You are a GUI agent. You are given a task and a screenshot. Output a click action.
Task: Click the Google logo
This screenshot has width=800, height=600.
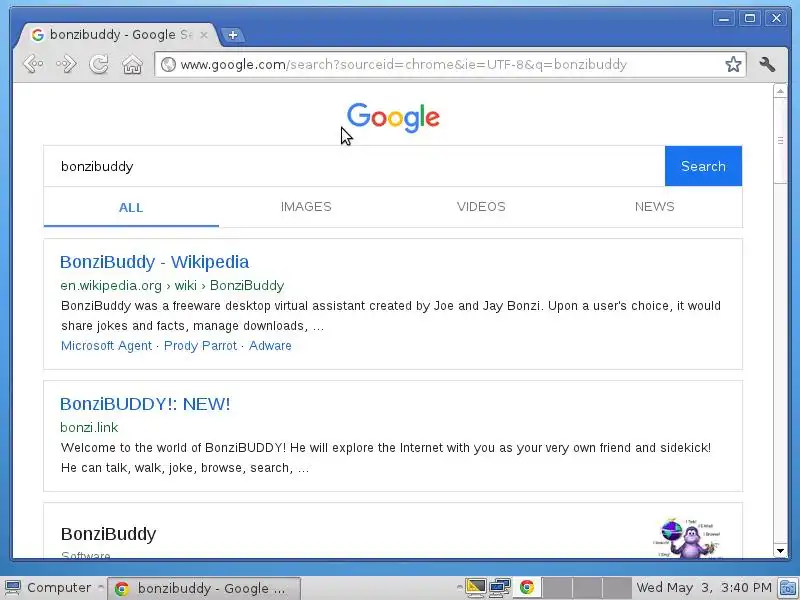[x=393, y=117]
